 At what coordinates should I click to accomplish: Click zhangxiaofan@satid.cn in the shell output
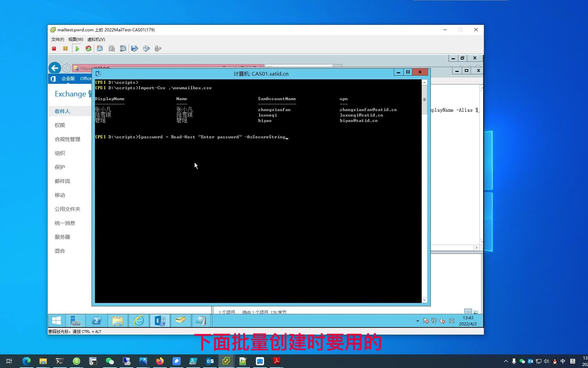[x=368, y=110]
